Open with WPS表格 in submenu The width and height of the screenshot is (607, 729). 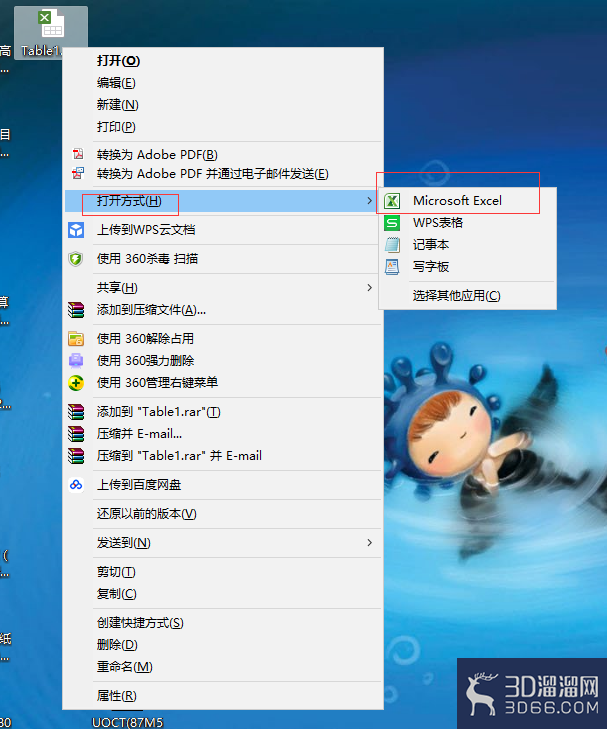pos(468,223)
